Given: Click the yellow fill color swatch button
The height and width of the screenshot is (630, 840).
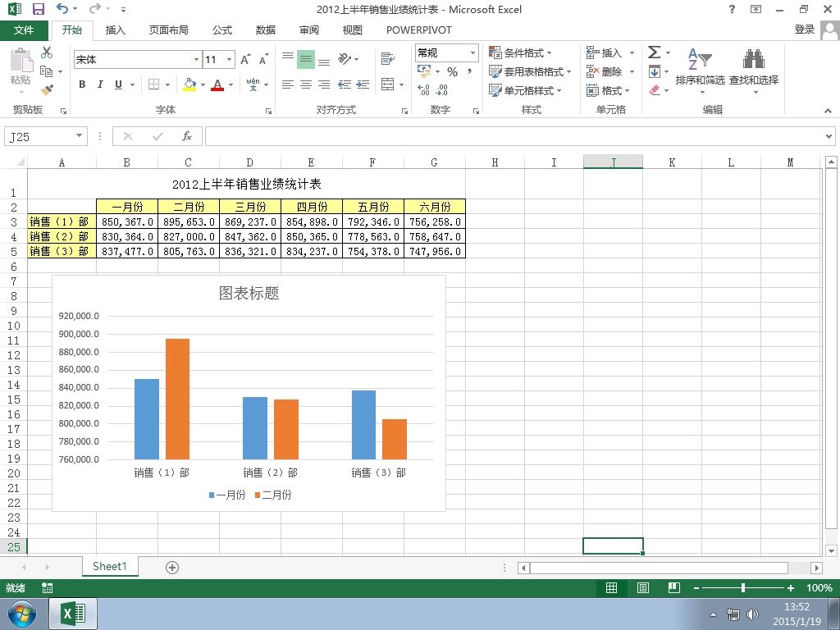Looking at the screenshot, I should click(189, 84).
